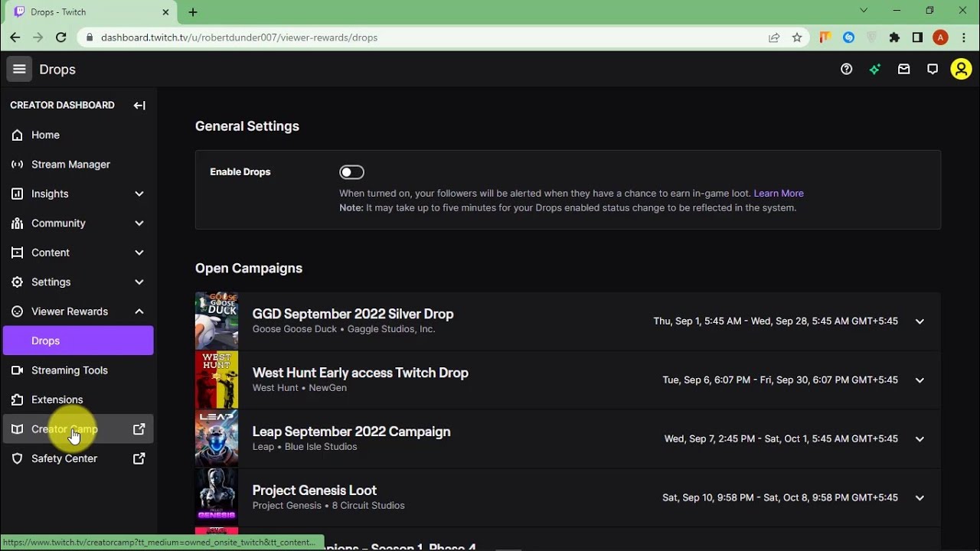
Task: Open the hamburger navigation menu
Action: pos(20,69)
